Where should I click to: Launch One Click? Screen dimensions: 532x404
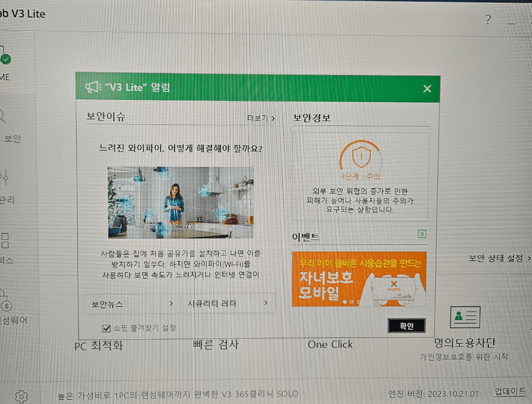click(x=330, y=344)
